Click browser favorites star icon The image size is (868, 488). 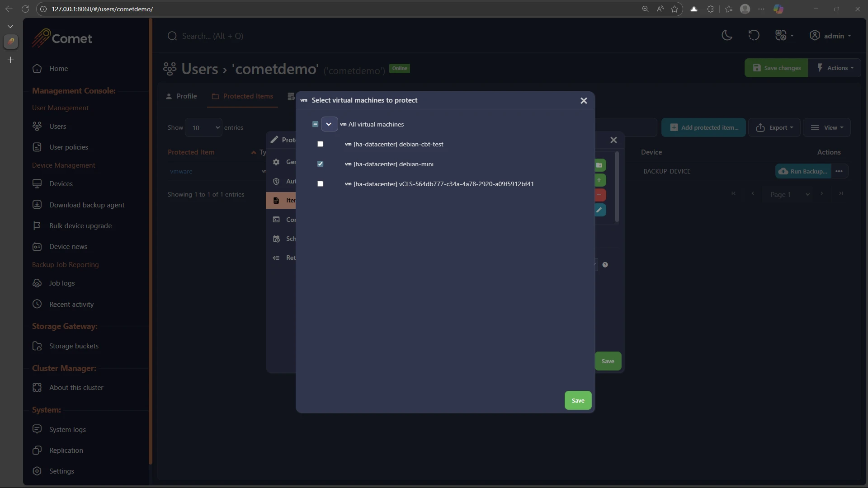[675, 9]
